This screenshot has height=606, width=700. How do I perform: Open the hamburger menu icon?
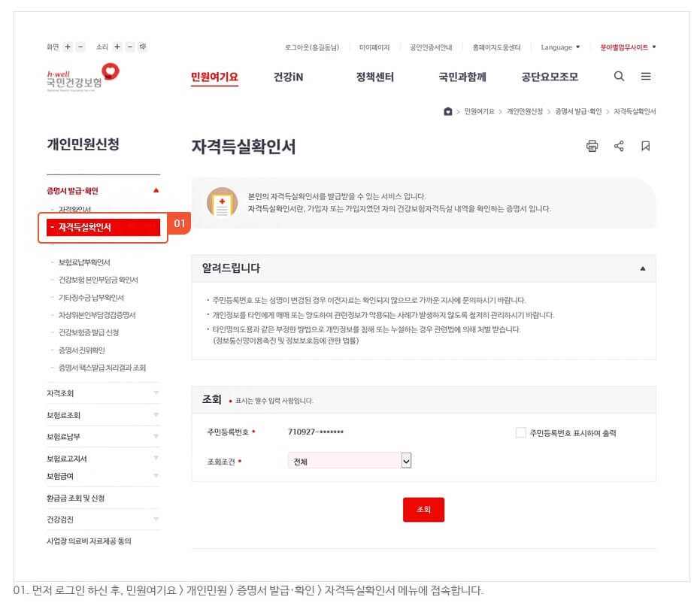(x=645, y=76)
